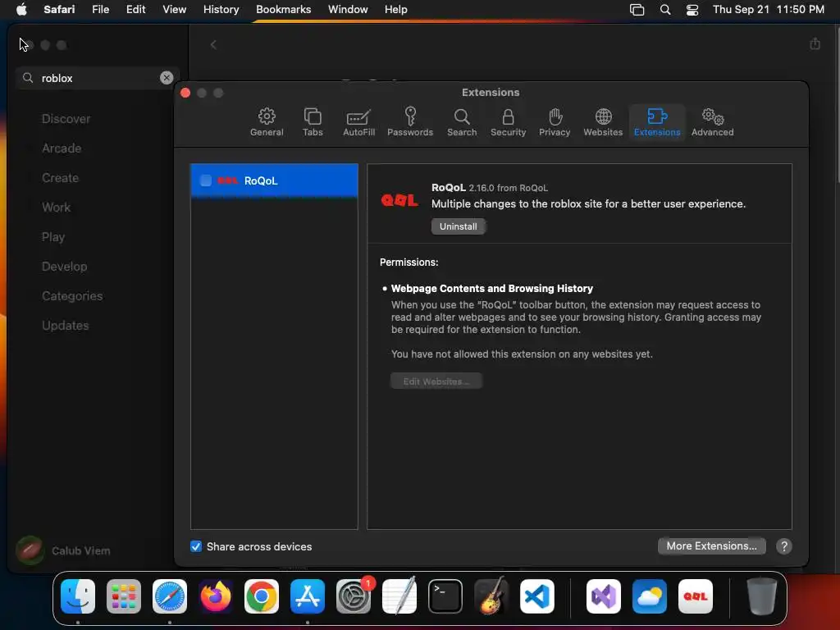Viewport: 840px width, 630px height.
Task: Open Visual Studio Code from the Dock
Action: [x=537, y=596]
